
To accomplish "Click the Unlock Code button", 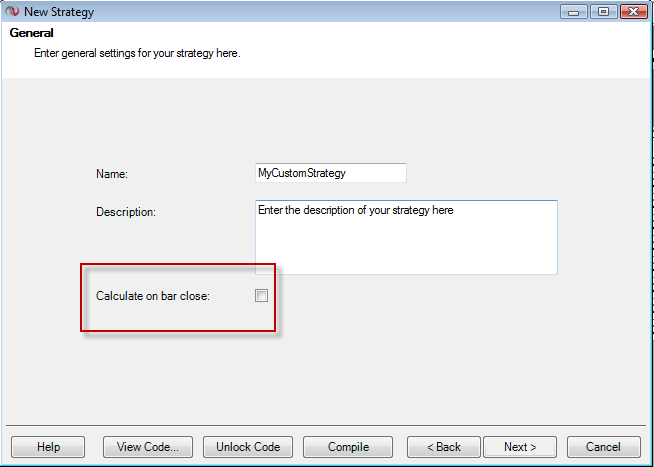I will pos(248,447).
